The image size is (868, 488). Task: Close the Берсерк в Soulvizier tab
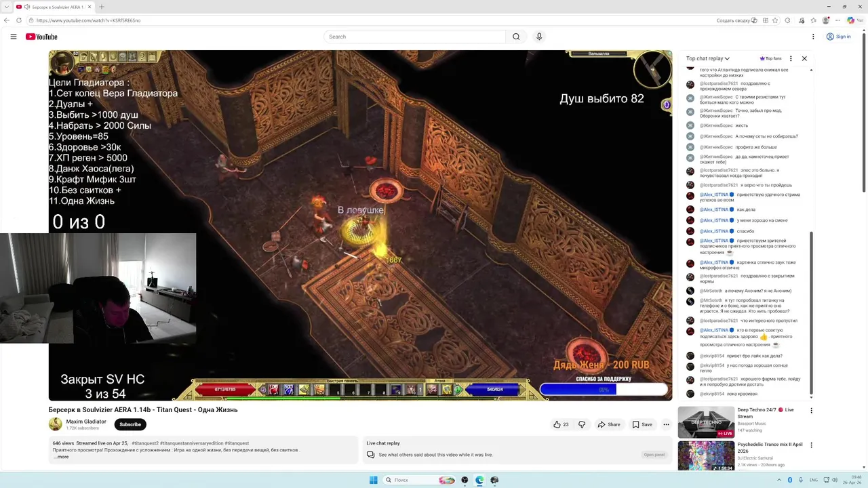[x=90, y=7]
